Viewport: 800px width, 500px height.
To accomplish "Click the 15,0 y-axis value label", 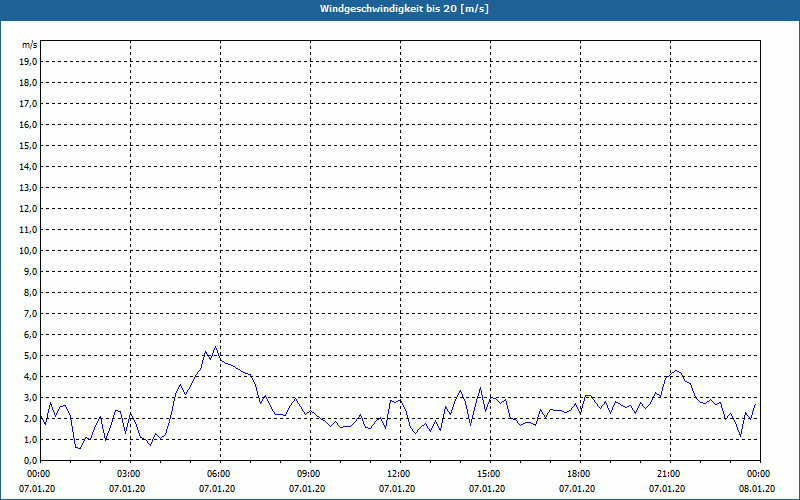I will pyautogui.click(x=29, y=145).
